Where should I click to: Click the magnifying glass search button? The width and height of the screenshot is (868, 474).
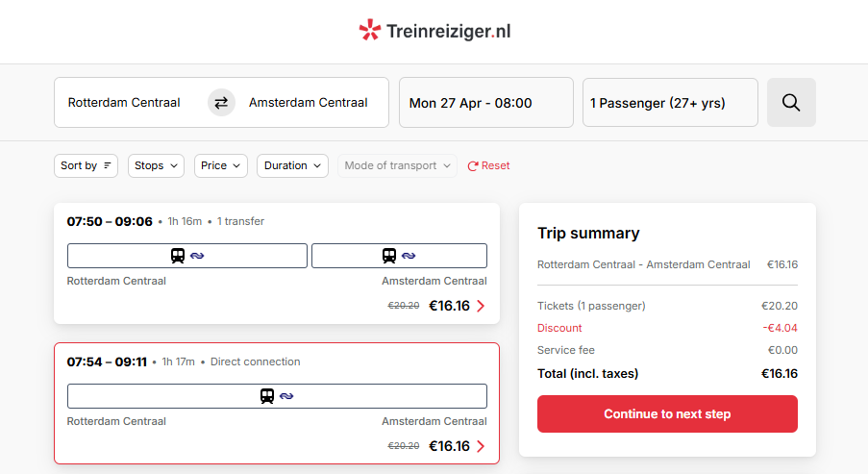pyautogui.click(x=791, y=103)
